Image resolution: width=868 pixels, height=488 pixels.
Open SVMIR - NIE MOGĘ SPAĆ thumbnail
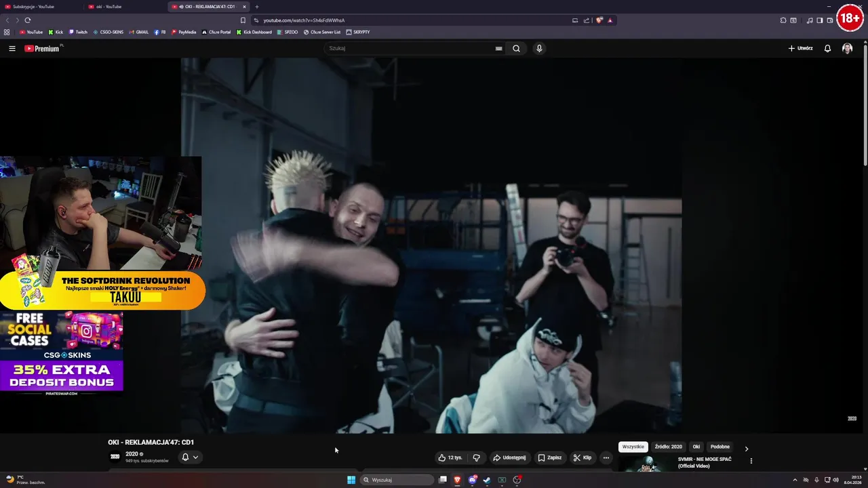(646, 464)
